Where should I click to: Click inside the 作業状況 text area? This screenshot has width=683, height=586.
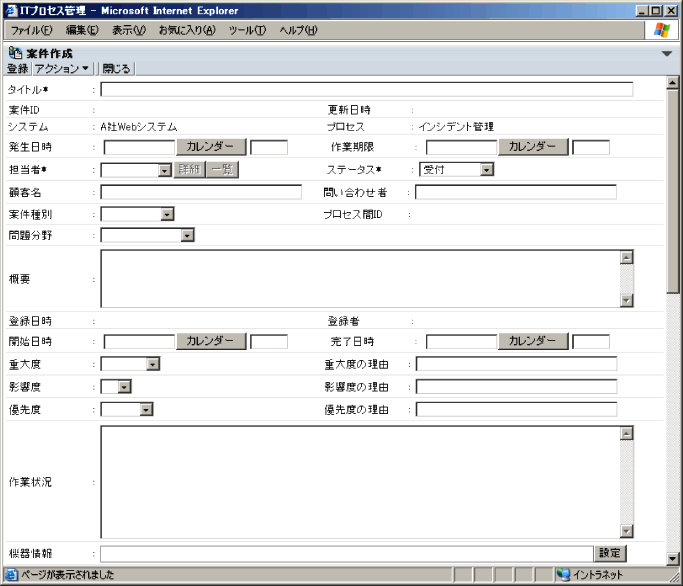point(360,482)
